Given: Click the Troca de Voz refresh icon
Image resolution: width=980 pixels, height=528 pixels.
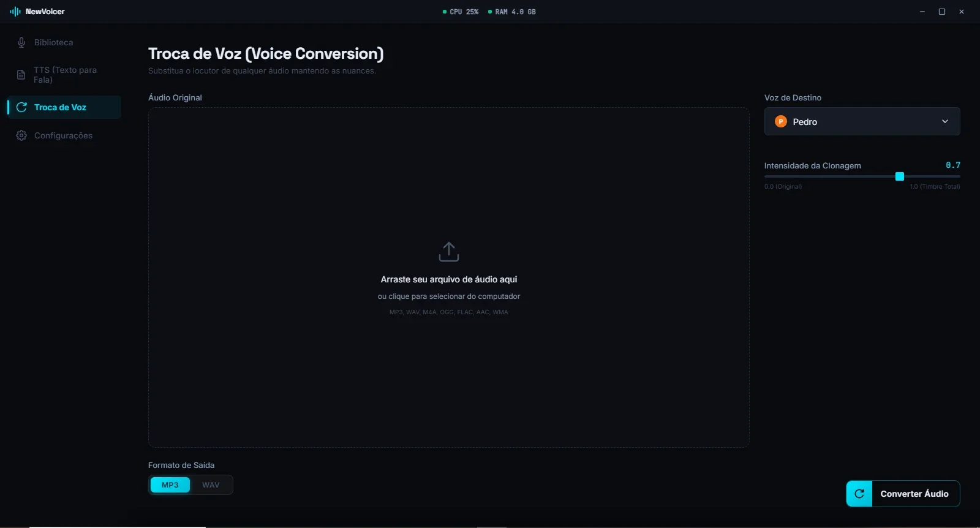Looking at the screenshot, I should [x=21, y=107].
